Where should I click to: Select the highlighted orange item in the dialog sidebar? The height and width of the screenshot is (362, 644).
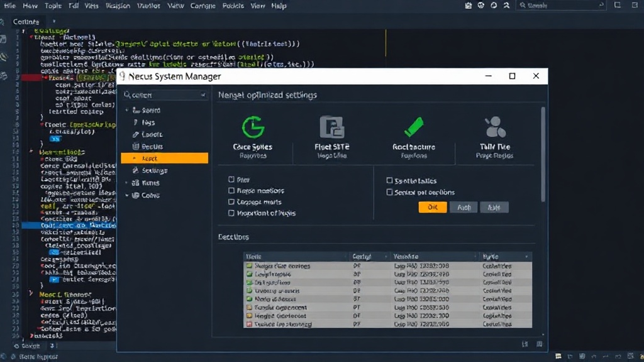pyautogui.click(x=165, y=158)
